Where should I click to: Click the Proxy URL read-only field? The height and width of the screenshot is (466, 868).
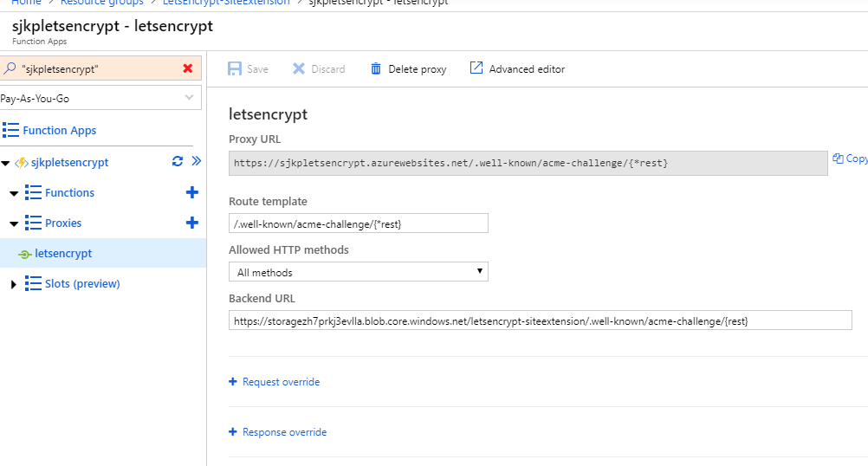528,163
